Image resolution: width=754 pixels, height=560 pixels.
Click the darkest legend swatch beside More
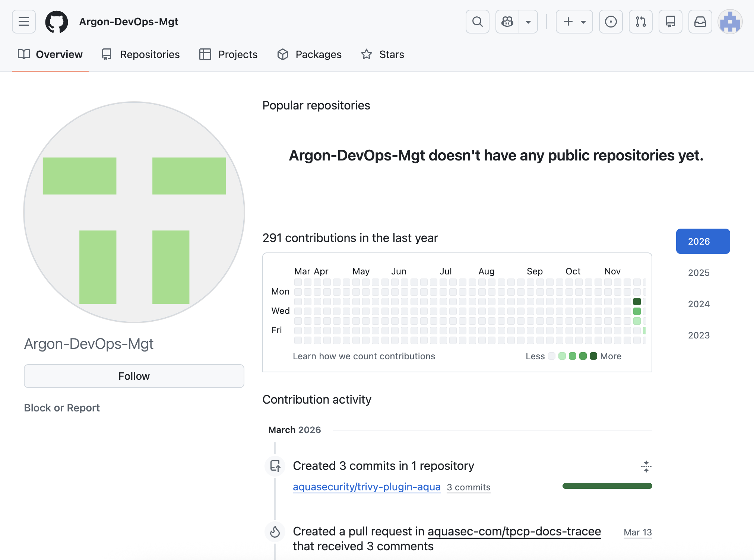(593, 356)
